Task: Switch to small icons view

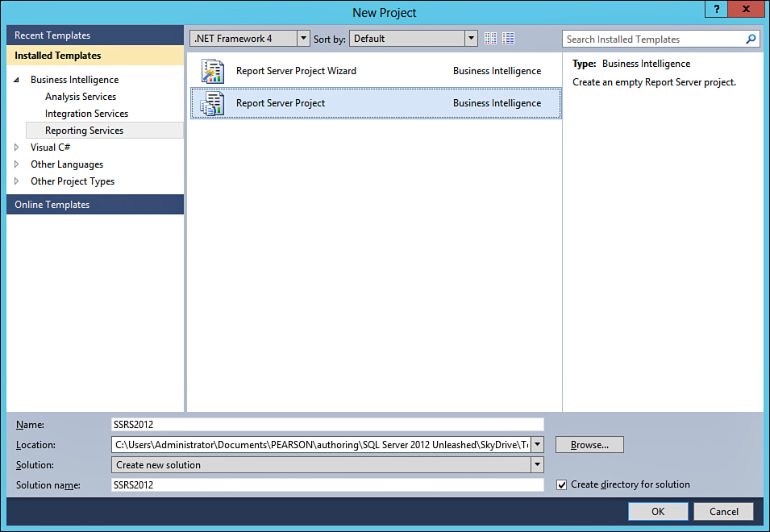Action: tap(491, 39)
